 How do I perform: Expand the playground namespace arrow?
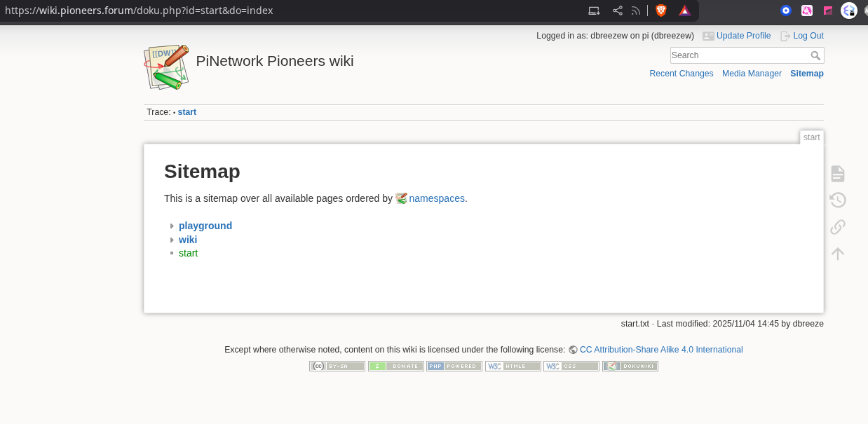click(172, 226)
